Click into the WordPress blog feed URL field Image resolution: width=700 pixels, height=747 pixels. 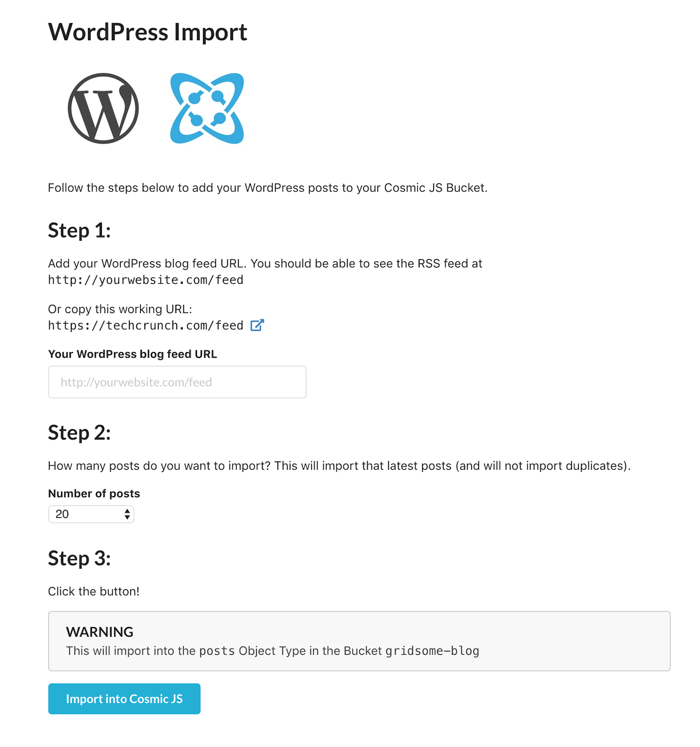tap(177, 382)
